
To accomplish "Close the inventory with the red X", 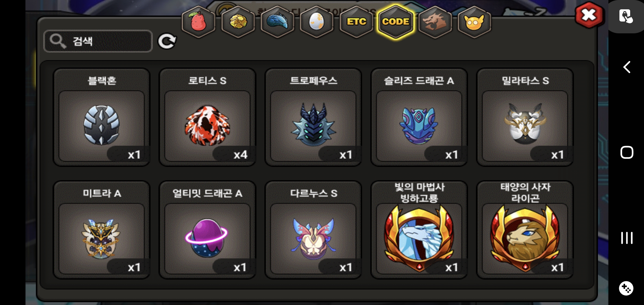I will [589, 15].
